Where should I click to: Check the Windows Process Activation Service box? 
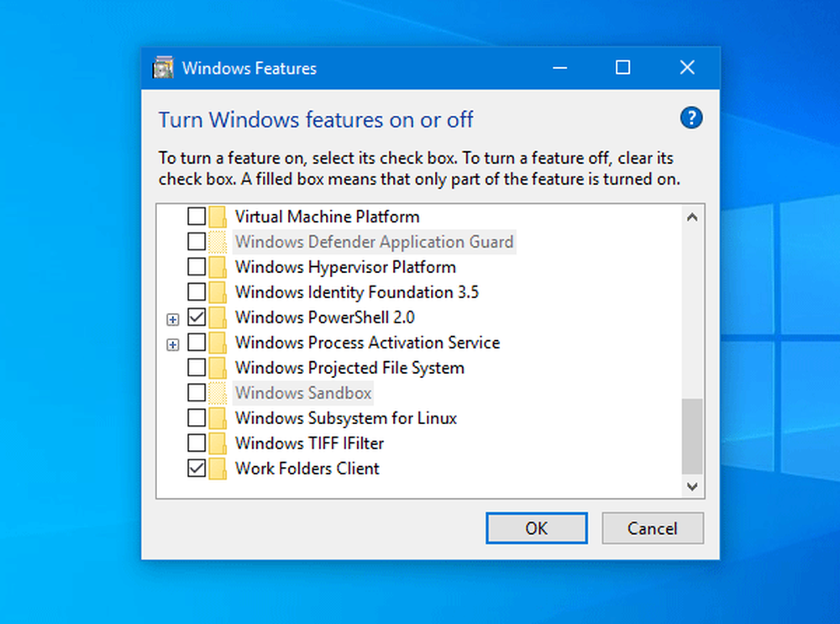tap(197, 343)
